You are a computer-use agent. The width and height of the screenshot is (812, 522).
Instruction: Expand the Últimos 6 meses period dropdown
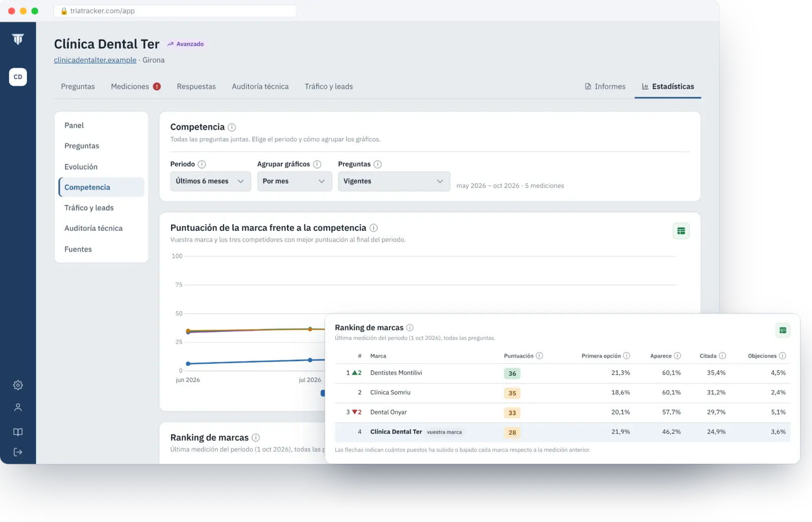(x=211, y=181)
